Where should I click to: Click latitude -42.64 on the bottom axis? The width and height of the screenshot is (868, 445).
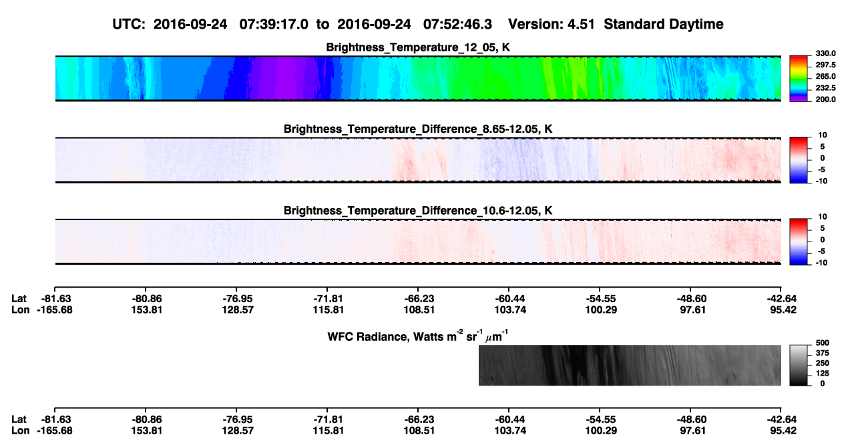coord(781,419)
